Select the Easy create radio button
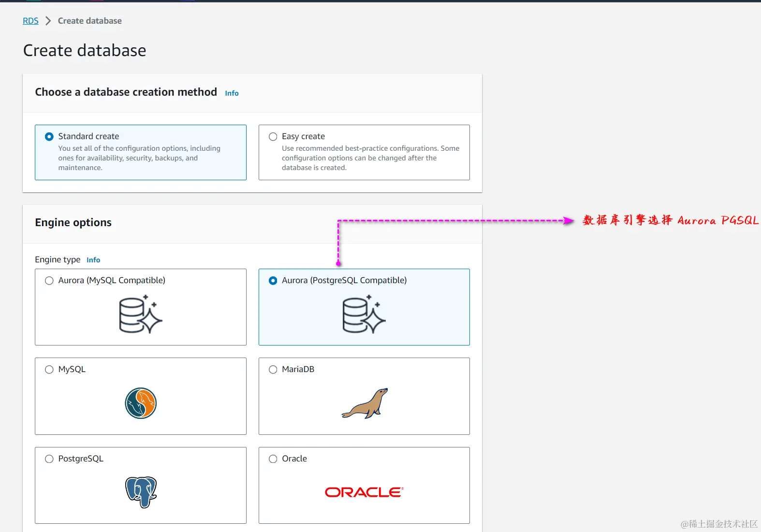 tap(273, 137)
